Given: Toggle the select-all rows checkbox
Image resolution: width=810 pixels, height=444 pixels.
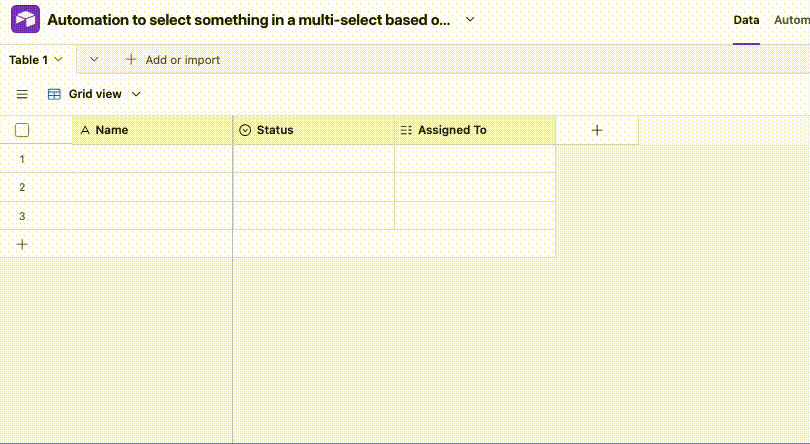Looking at the screenshot, I should coord(22,130).
